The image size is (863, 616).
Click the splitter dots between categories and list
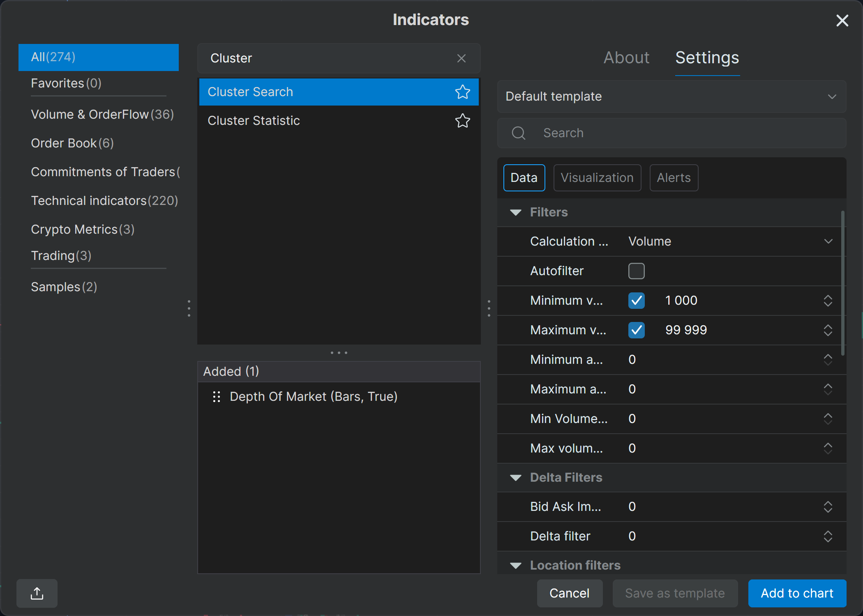pyautogui.click(x=189, y=308)
